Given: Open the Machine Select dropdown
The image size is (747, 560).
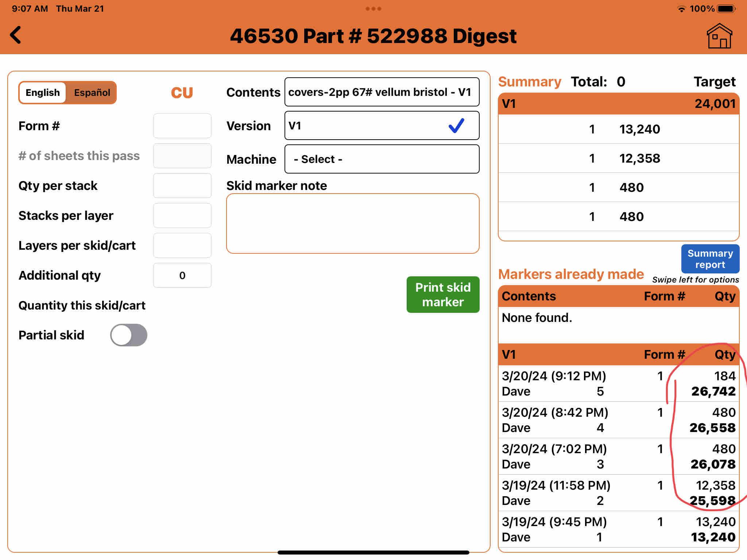Looking at the screenshot, I should (x=382, y=159).
